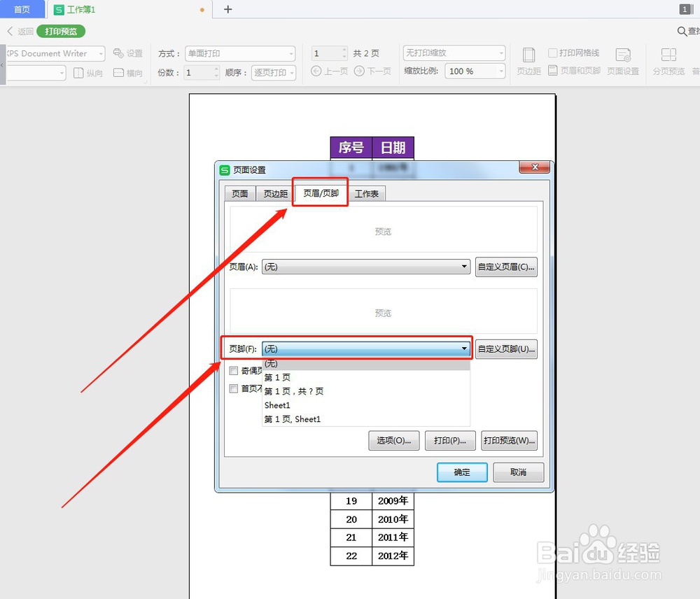Screen dimensions: 700x599
Task: Open the 顺序 逐页打印 dropdown
Action: [274, 72]
